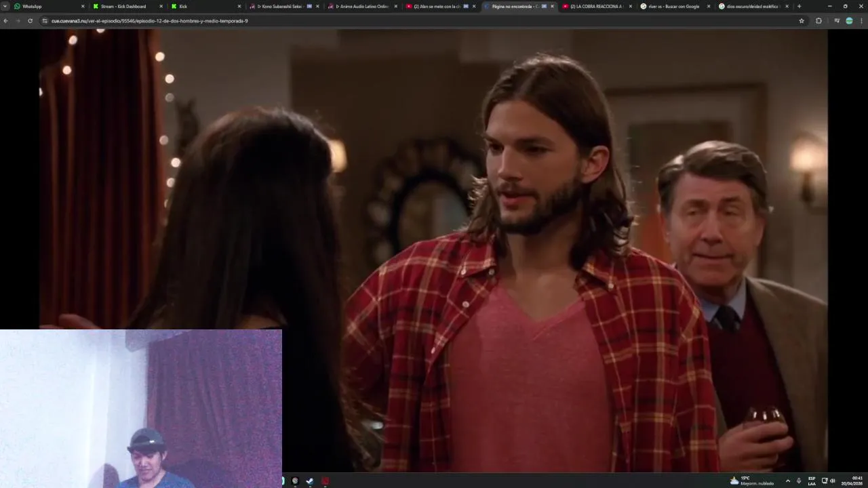Click the webcam overlay thumbnail
This screenshot has height=488, width=868.
pos(140,409)
